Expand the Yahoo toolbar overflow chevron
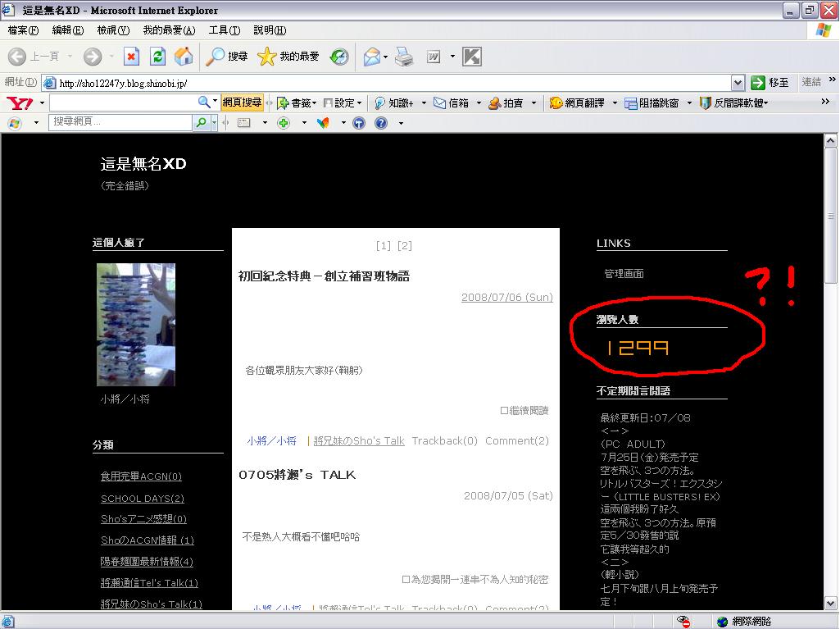 coord(825,102)
